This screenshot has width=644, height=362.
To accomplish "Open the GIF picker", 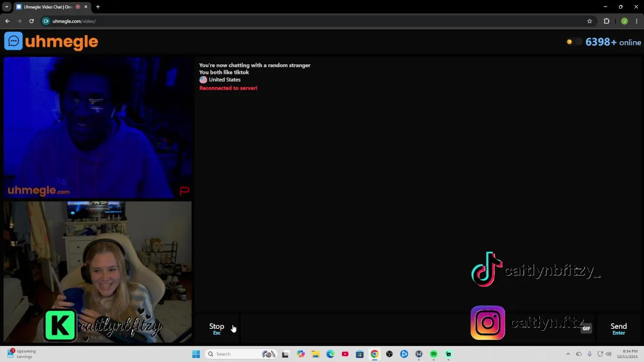I will [586, 328].
